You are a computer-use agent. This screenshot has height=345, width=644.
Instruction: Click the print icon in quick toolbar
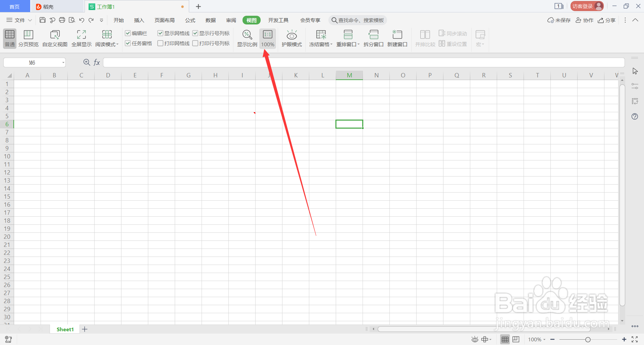point(62,20)
